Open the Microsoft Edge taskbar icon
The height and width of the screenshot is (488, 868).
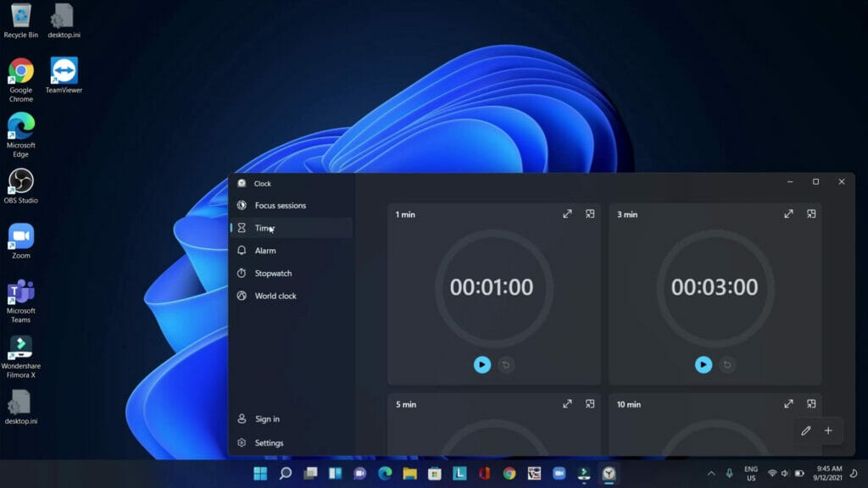tap(382, 474)
